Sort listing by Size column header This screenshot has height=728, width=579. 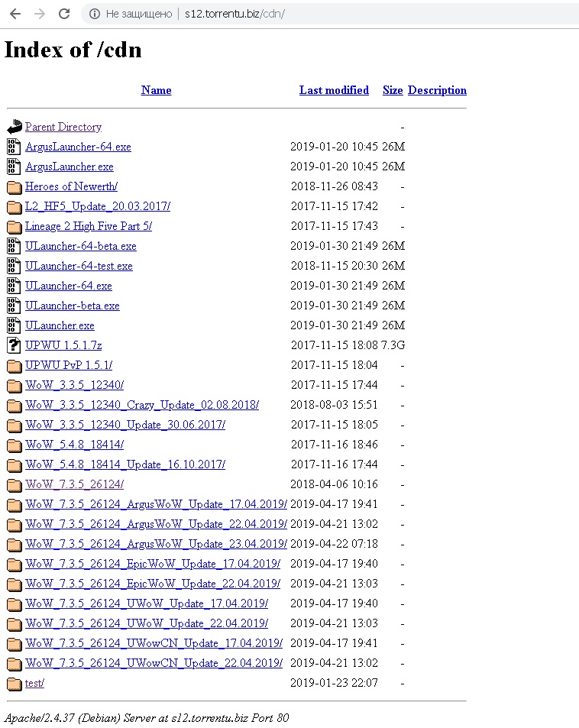(x=393, y=90)
